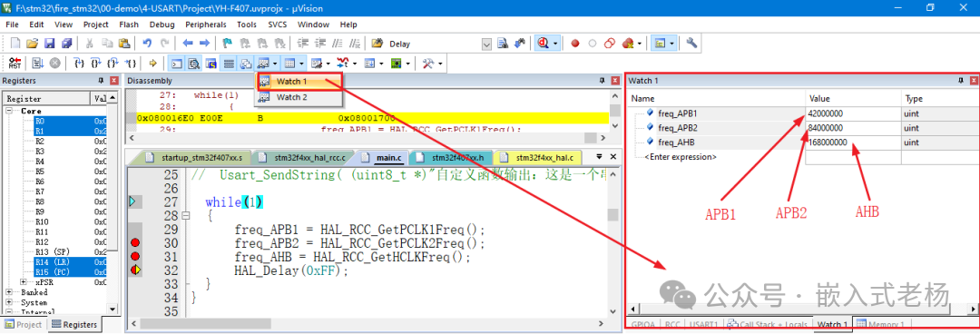Screen dimensions: 980x334
Task: Open the Flash menu
Action: (129, 25)
